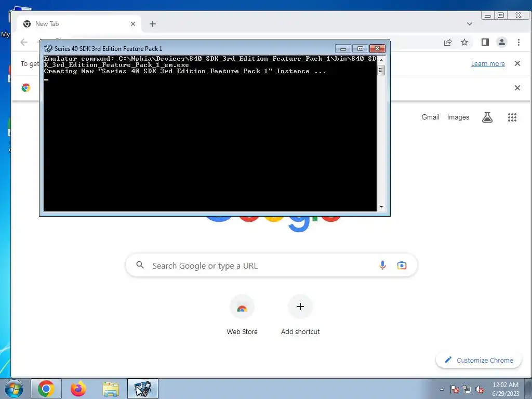Click the muted volume tray icon
Screen dimensions: 532x399
point(480,389)
